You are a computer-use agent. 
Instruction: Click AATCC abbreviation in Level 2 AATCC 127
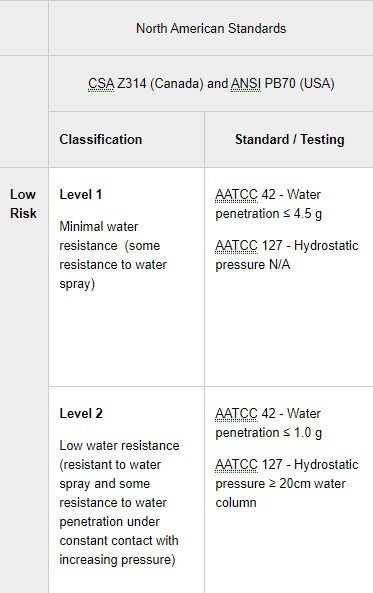point(236,464)
